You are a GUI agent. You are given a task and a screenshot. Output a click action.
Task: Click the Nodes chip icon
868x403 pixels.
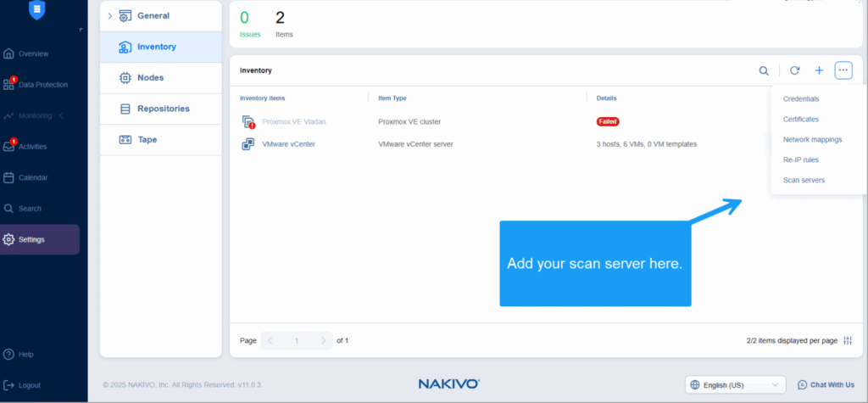[x=125, y=78]
